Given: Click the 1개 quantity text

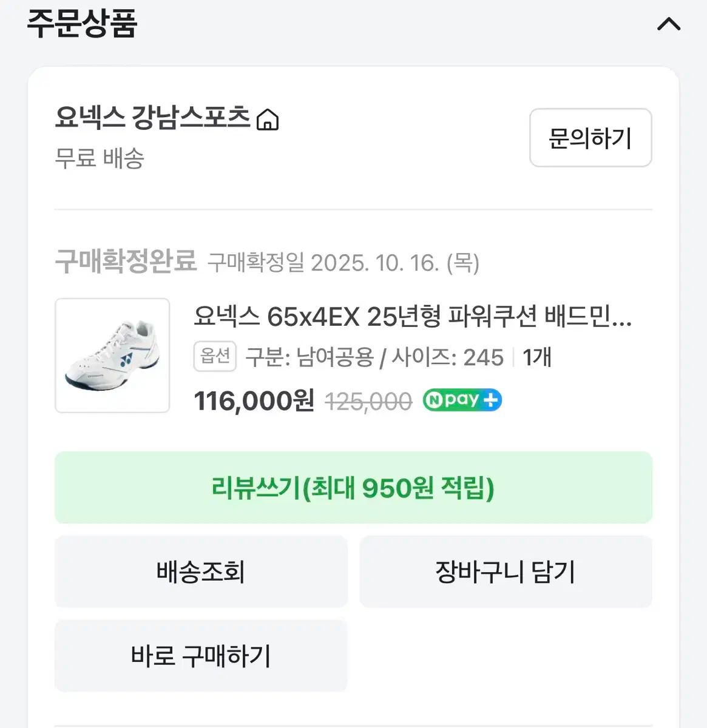Looking at the screenshot, I should point(536,357).
